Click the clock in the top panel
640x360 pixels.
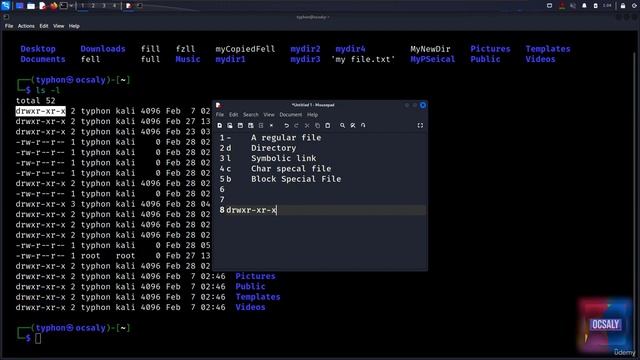607,6
